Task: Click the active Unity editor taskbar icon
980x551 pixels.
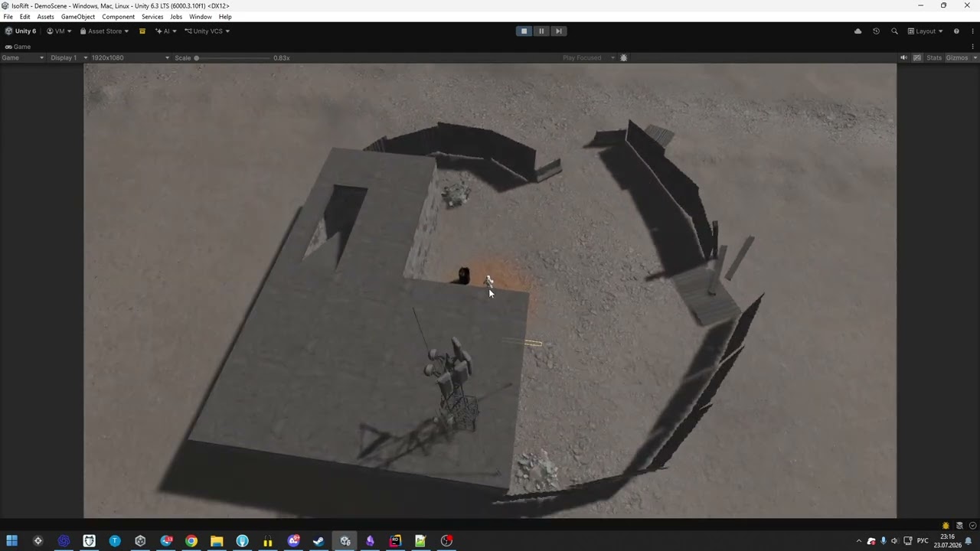Action: point(345,541)
